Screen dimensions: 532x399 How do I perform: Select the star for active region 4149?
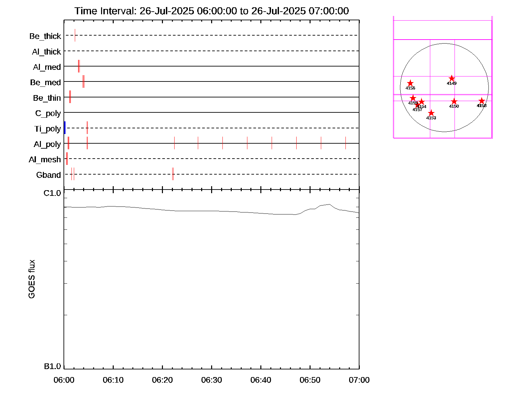point(452,78)
